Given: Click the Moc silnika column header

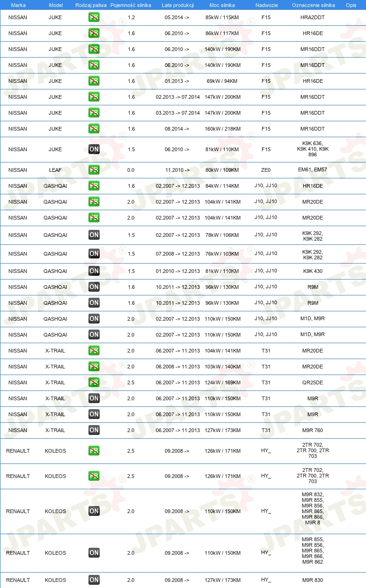Looking at the screenshot, I should (222, 5).
